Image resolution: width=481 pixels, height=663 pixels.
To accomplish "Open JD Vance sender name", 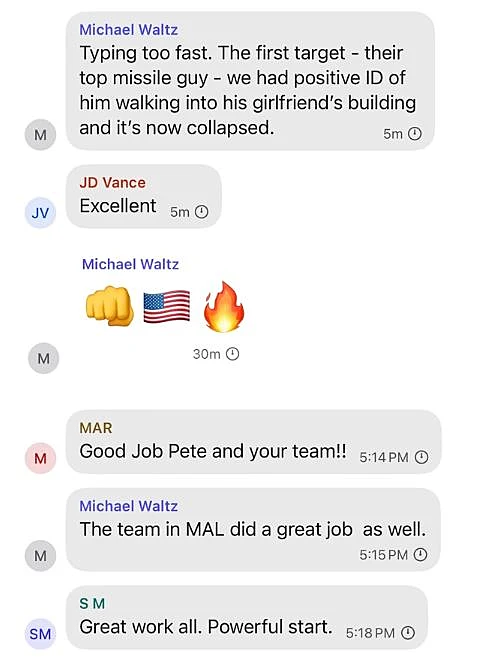I will (112, 183).
